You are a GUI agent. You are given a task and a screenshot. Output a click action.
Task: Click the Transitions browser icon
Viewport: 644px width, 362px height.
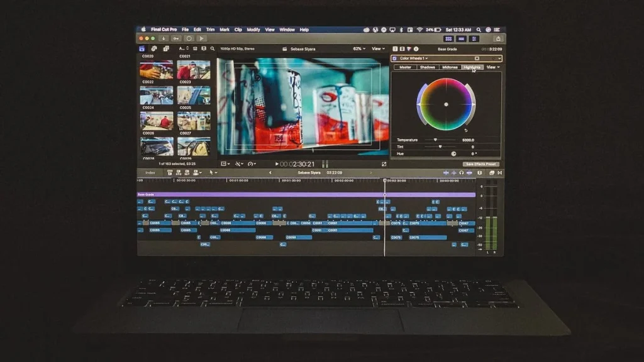[500, 172]
